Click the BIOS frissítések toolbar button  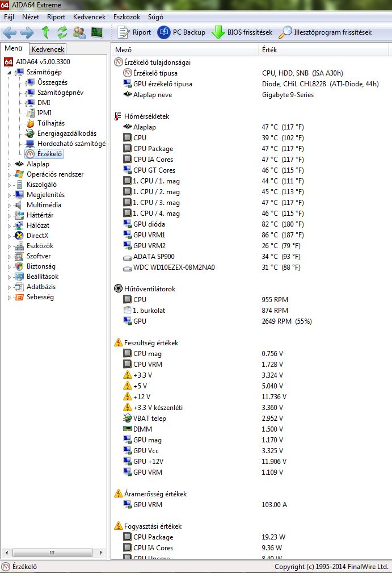[x=242, y=32]
